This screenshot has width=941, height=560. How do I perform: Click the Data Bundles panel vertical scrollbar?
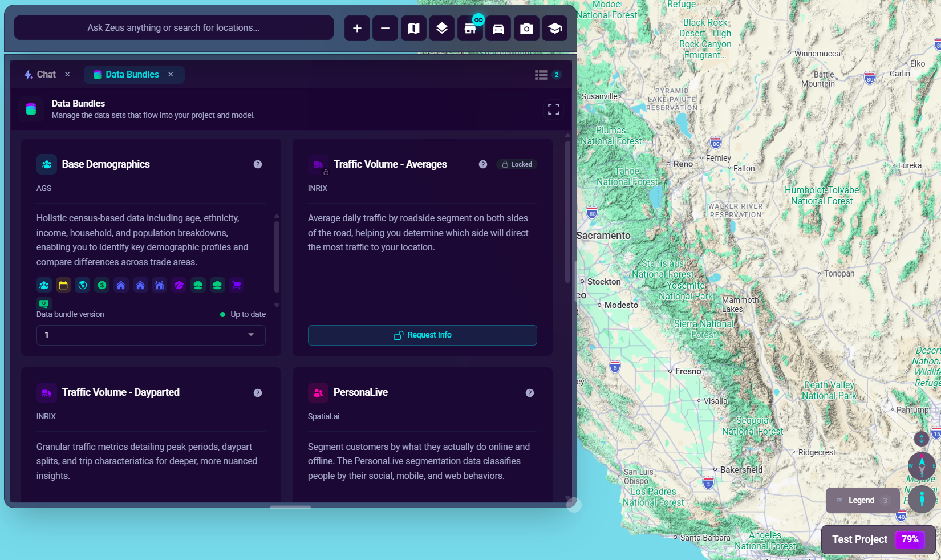(x=567, y=211)
